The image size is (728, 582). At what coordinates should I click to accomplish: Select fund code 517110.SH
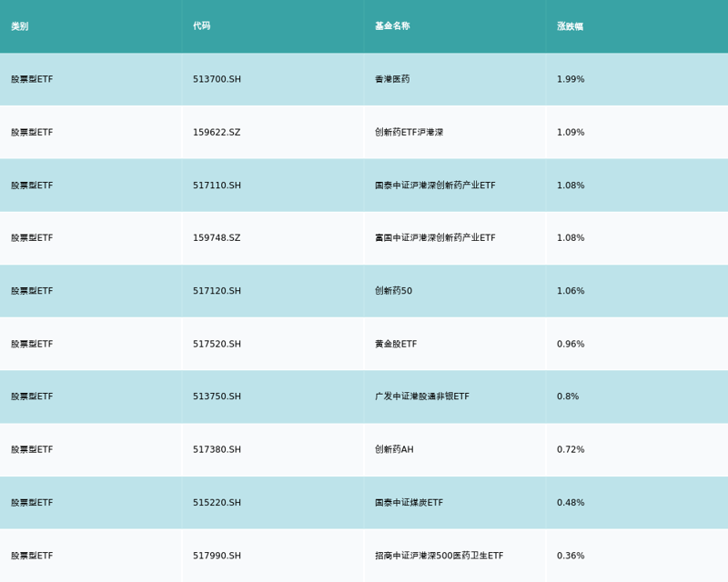[217, 186]
